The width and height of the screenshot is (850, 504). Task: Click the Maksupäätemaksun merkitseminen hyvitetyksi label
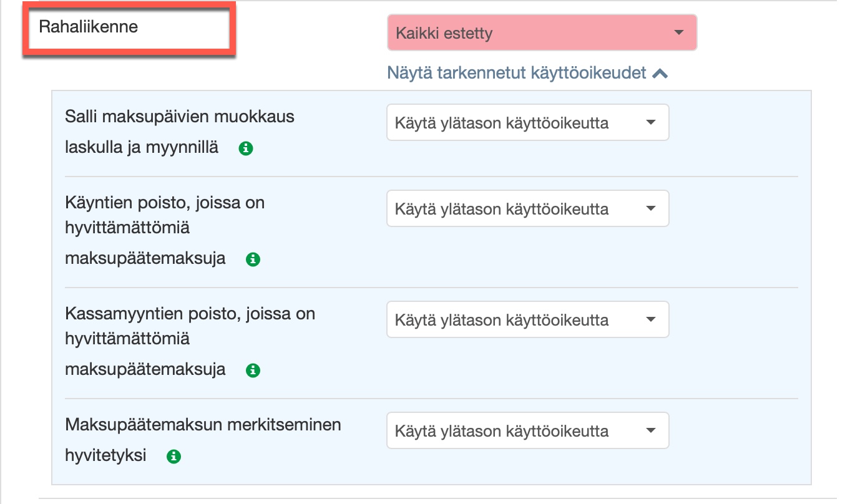coord(203,425)
